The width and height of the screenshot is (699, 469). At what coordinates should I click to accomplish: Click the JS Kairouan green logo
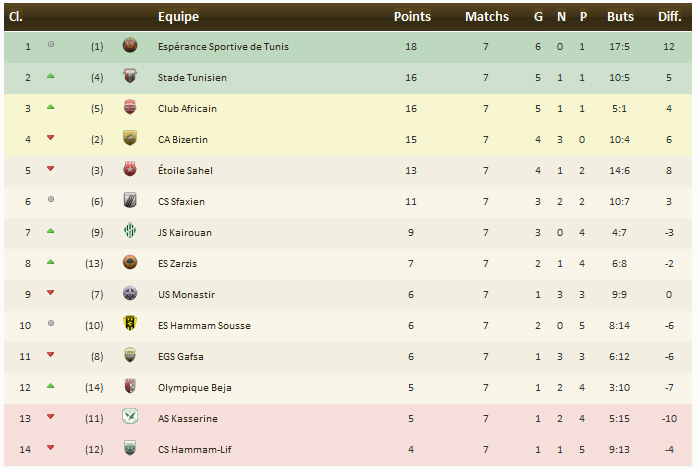pos(129,232)
